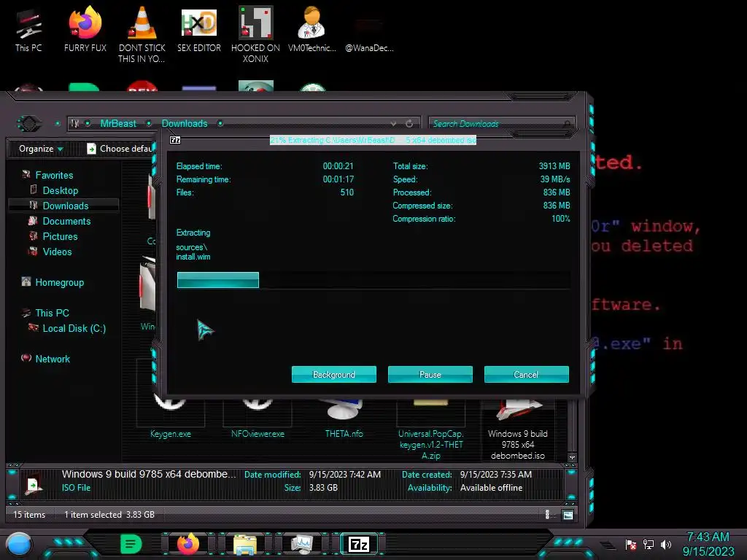
Task: Click MrBeast in the address bar
Action: pyautogui.click(x=118, y=123)
